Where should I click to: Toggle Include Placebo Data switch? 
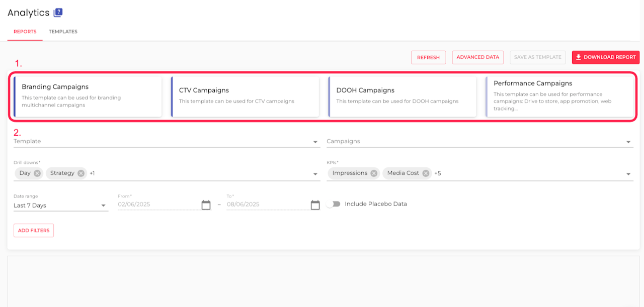pyautogui.click(x=333, y=204)
